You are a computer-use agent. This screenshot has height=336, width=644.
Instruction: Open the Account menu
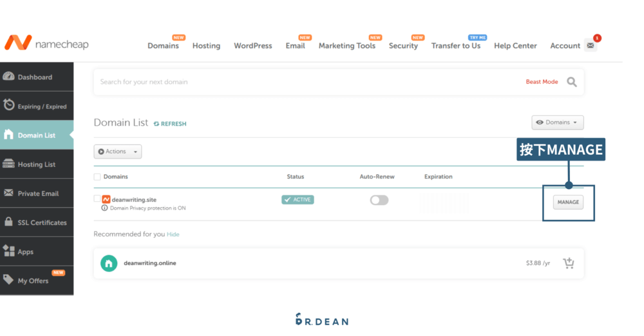[x=565, y=46]
